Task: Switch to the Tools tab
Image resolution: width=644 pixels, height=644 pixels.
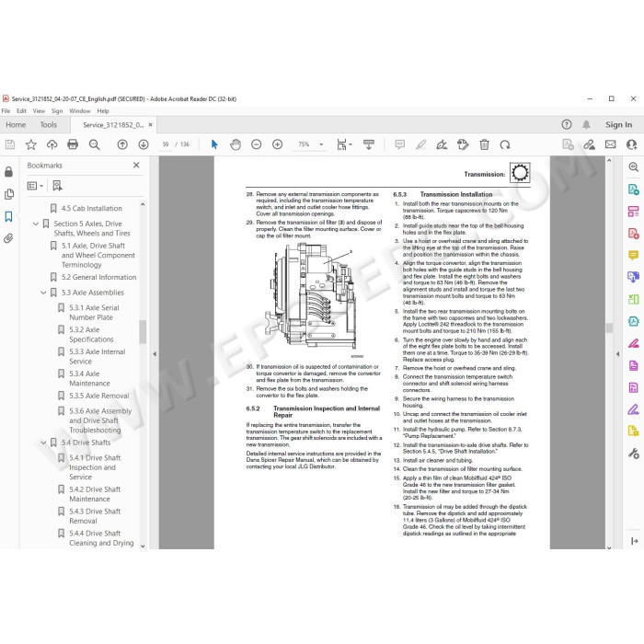Action: [x=49, y=124]
